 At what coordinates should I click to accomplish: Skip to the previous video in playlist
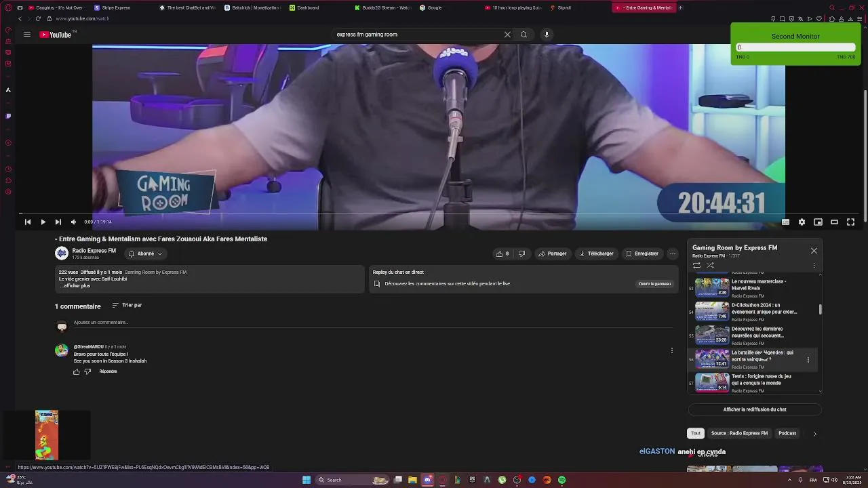[x=28, y=222]
